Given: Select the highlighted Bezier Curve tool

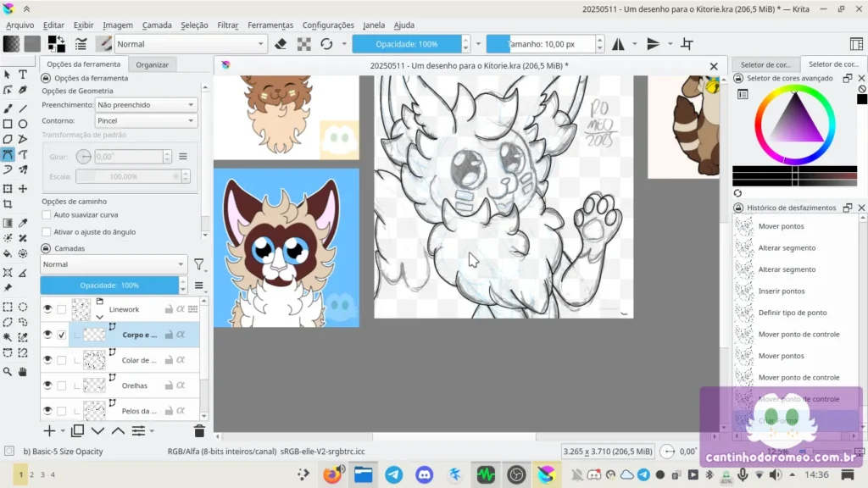Looking at the screenshot, I should pyautogui.click(x=8, y=154).
